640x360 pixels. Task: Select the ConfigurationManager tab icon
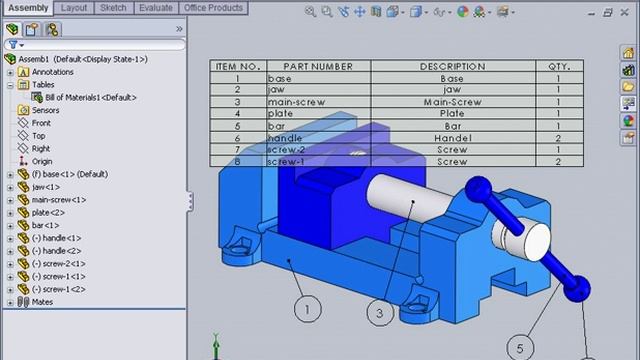tap(52, 29)
